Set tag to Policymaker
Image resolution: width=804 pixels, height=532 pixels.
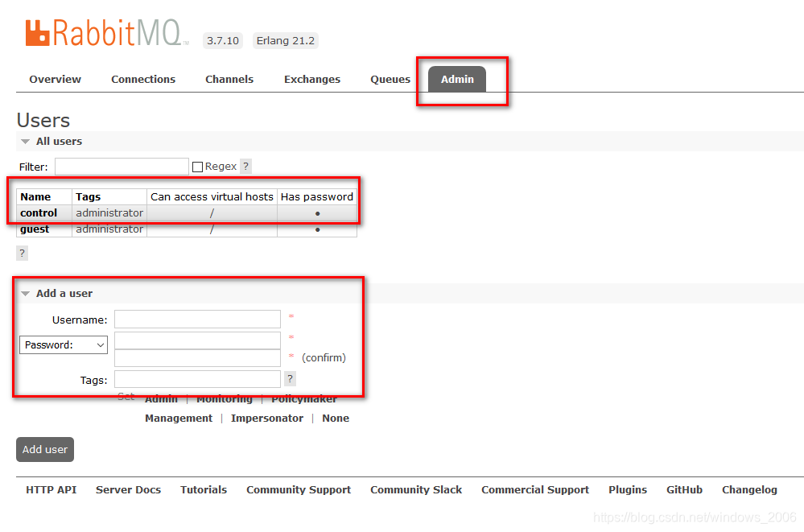pos(304,399)
